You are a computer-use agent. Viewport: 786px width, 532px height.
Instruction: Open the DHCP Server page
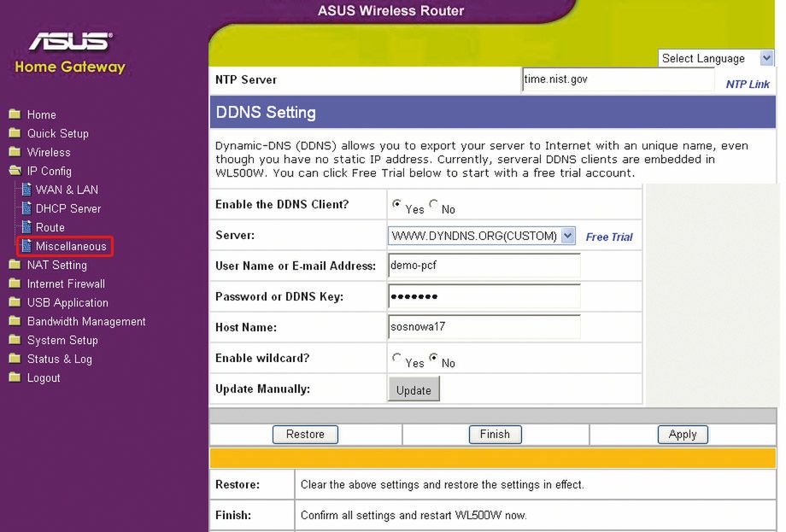point(68,208)
